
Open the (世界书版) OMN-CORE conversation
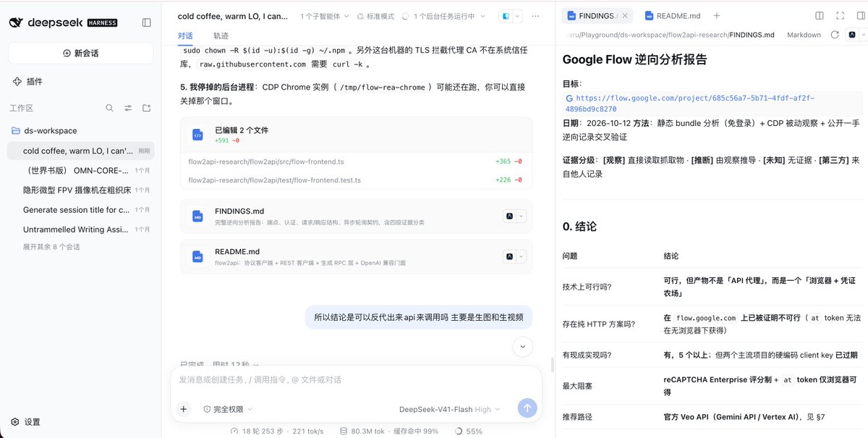pyautogui.click(x=81, y=171)
